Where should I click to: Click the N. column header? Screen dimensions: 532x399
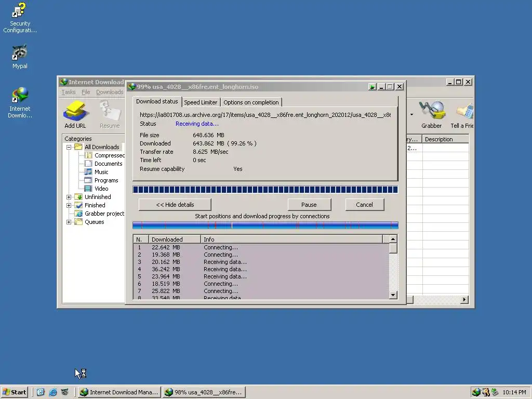coord(141,240)
